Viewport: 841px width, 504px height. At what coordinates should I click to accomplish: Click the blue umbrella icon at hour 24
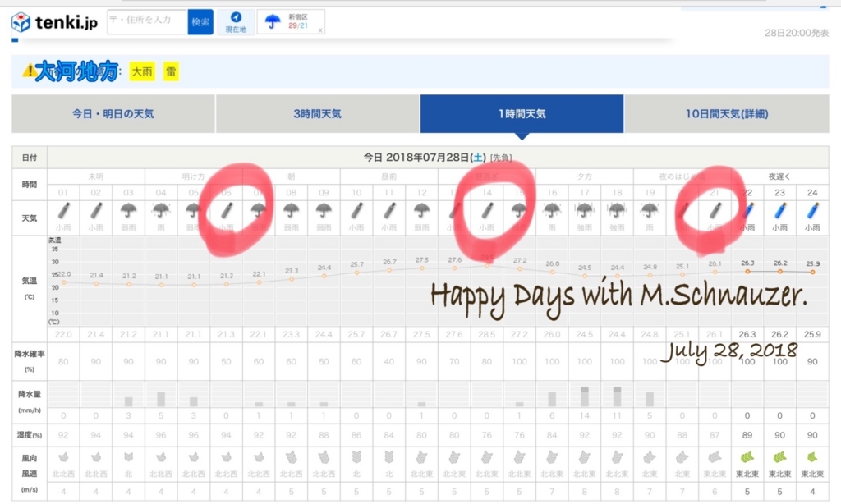(x=812, y=211)
